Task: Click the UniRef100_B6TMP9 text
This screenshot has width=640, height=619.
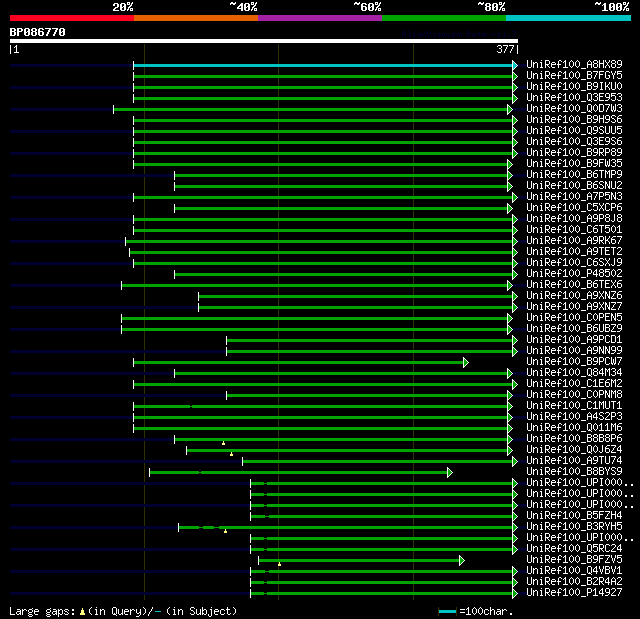Action: 574,175
